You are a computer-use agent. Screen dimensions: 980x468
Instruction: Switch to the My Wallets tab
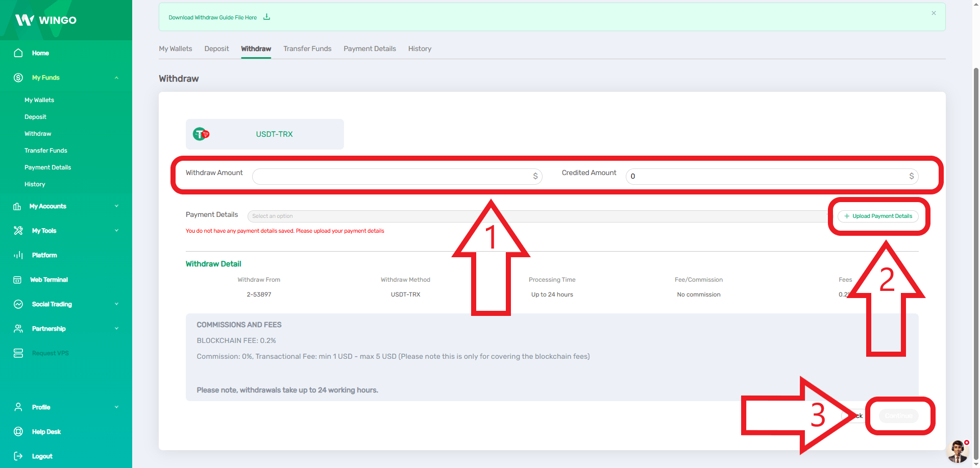[176, 48]
